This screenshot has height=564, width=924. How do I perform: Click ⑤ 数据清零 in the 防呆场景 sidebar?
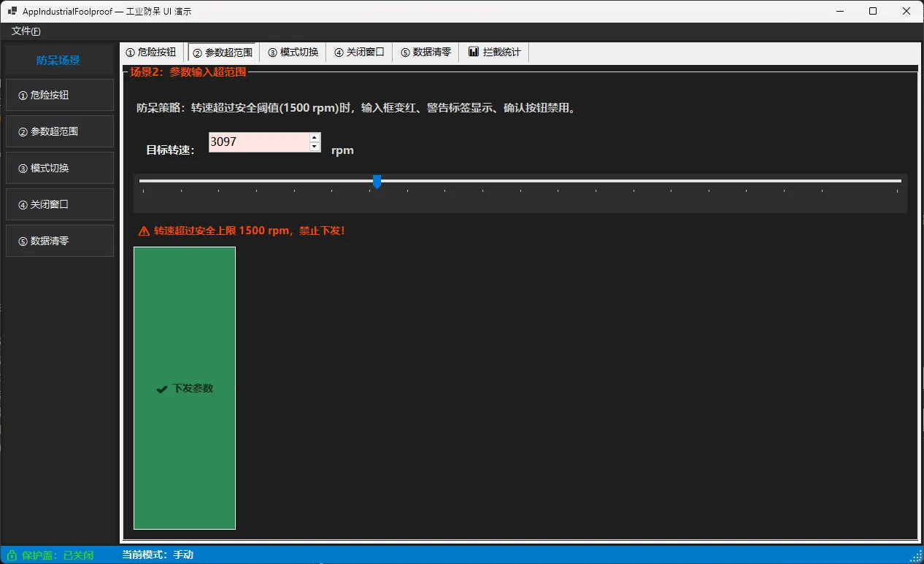pos(60,241)
